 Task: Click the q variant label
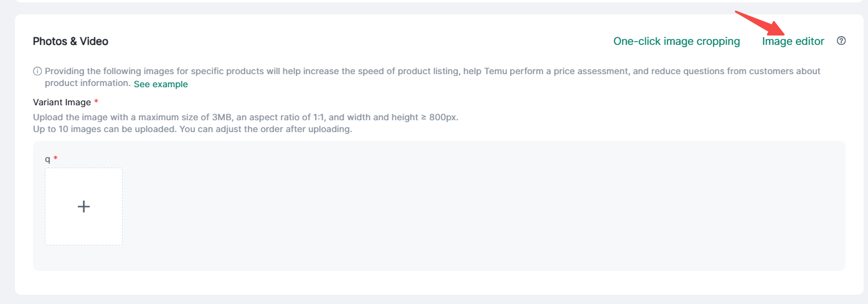point(47,159)
